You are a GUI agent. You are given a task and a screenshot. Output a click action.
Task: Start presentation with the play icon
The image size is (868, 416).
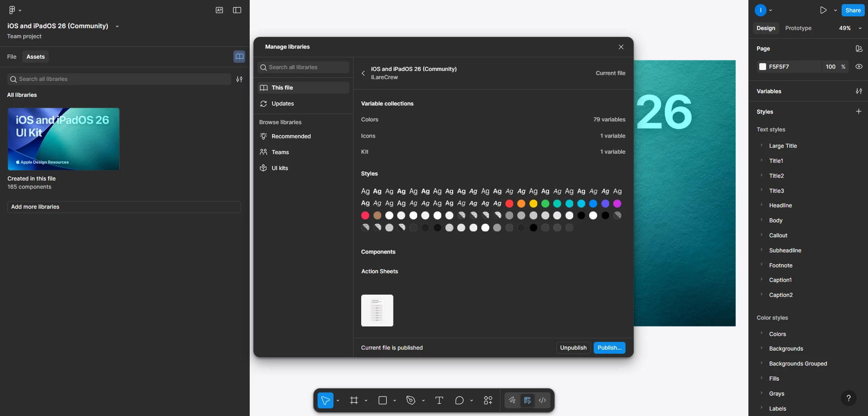point(823,10)
